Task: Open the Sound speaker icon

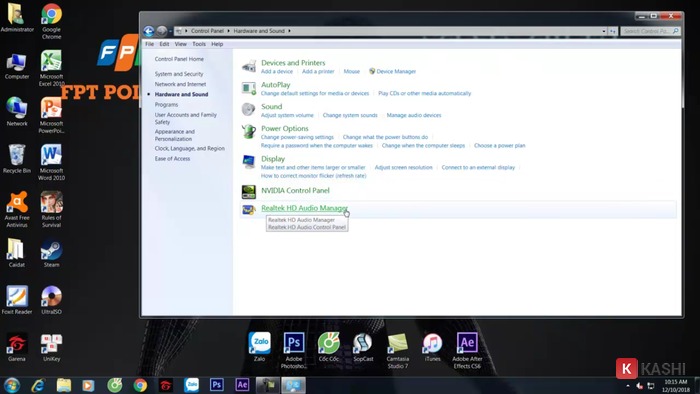Action: [249, 110]
